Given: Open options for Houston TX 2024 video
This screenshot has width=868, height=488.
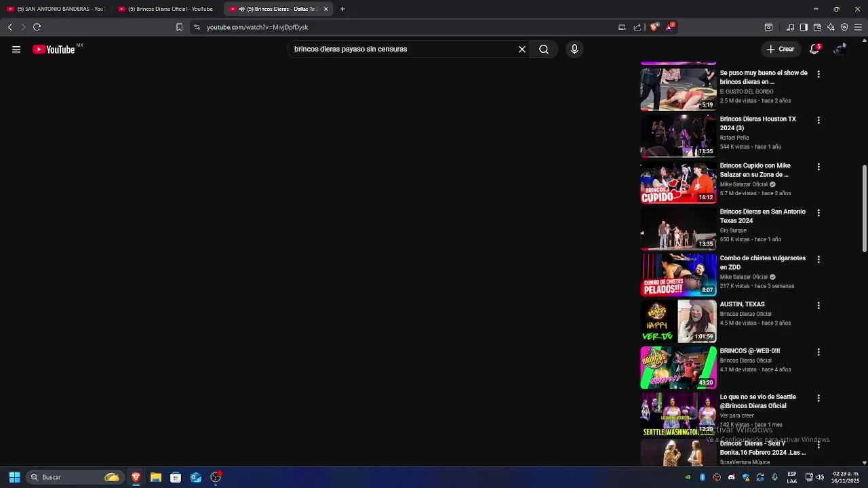Looking at the screenshot, I should coord(818,120).
